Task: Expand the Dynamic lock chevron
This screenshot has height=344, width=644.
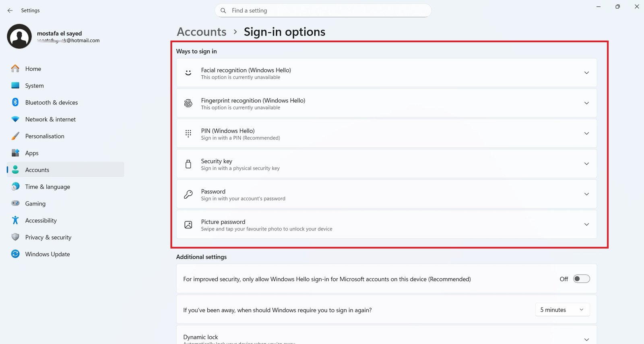Action: pyautogui.click(x=586, y=339)
